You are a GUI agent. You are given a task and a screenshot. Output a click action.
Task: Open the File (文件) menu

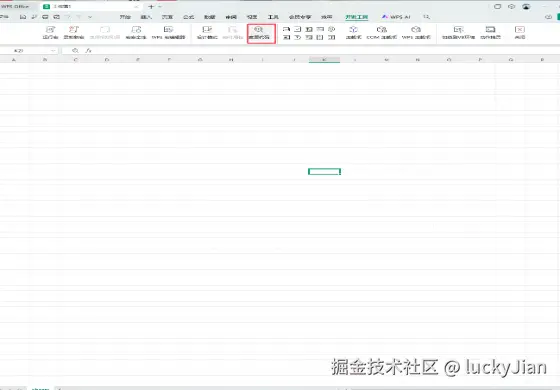[4, 17]
